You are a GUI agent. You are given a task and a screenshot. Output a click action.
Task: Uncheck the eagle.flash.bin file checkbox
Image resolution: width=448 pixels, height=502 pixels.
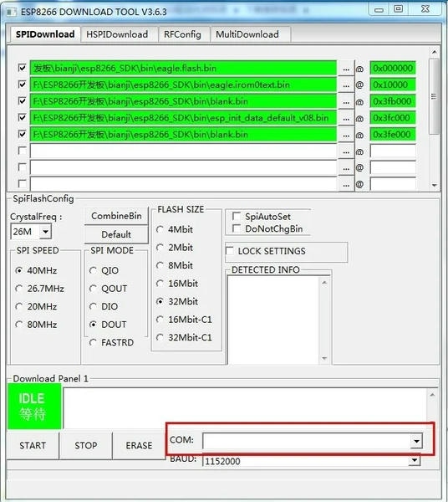coord(22,68)
